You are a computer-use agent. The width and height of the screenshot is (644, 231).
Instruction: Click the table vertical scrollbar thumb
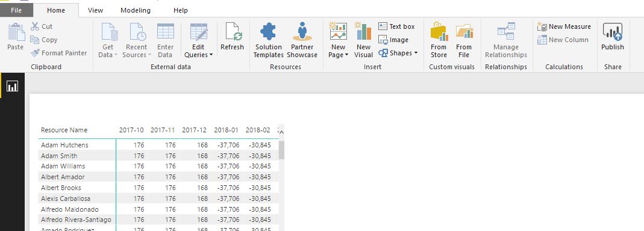281,150
